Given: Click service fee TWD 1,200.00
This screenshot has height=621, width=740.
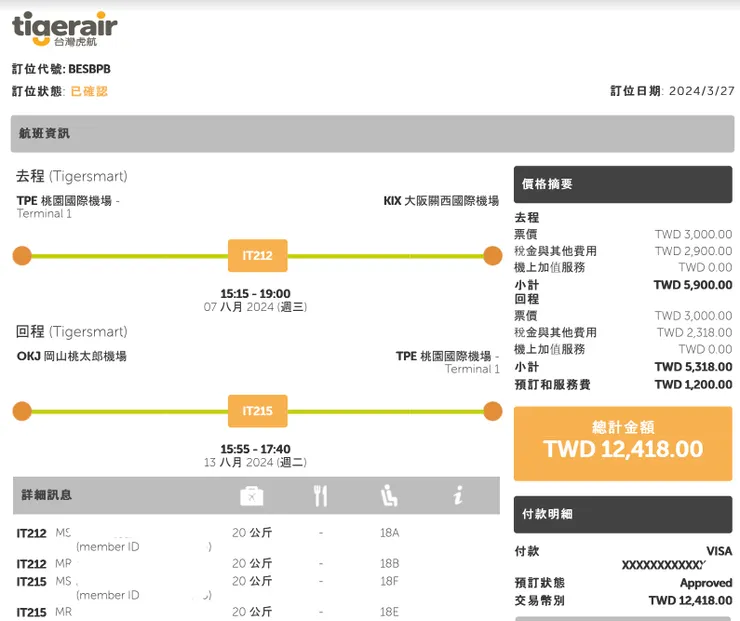Looking at the screenshot, I should [x=693, y=385].
